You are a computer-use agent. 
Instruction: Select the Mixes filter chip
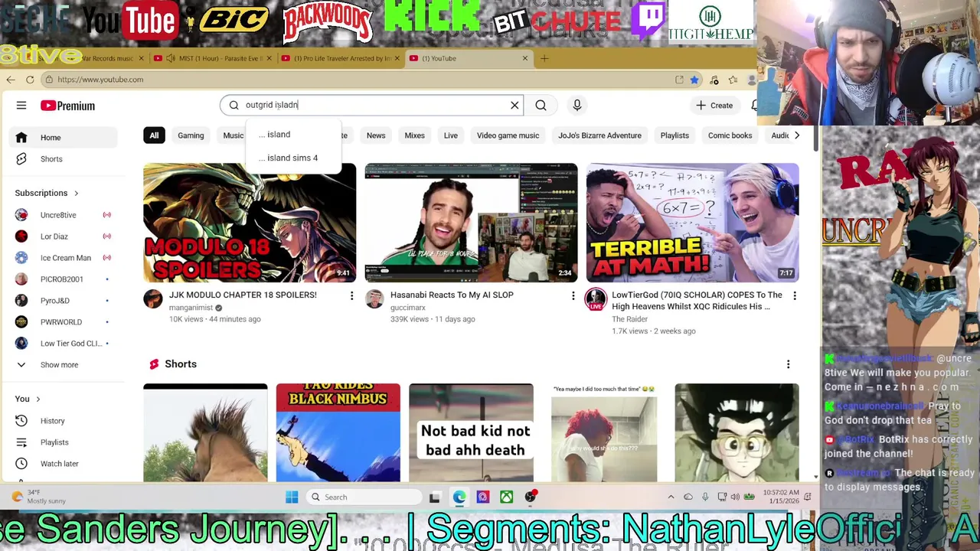click(414, 135)
